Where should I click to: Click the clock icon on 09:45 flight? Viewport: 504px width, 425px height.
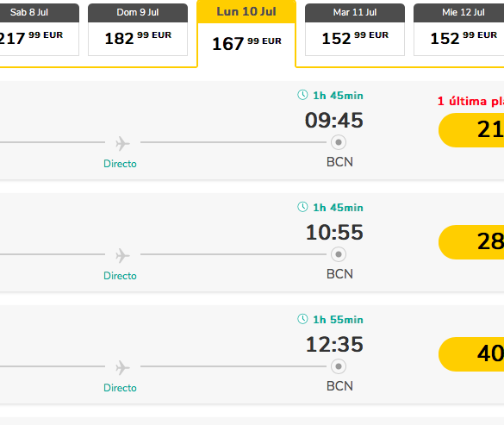302,95
